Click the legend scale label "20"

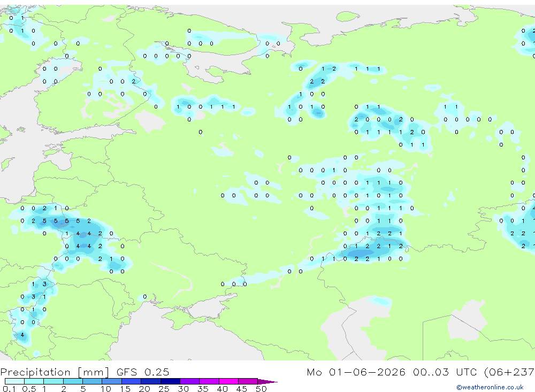(144, 389)
